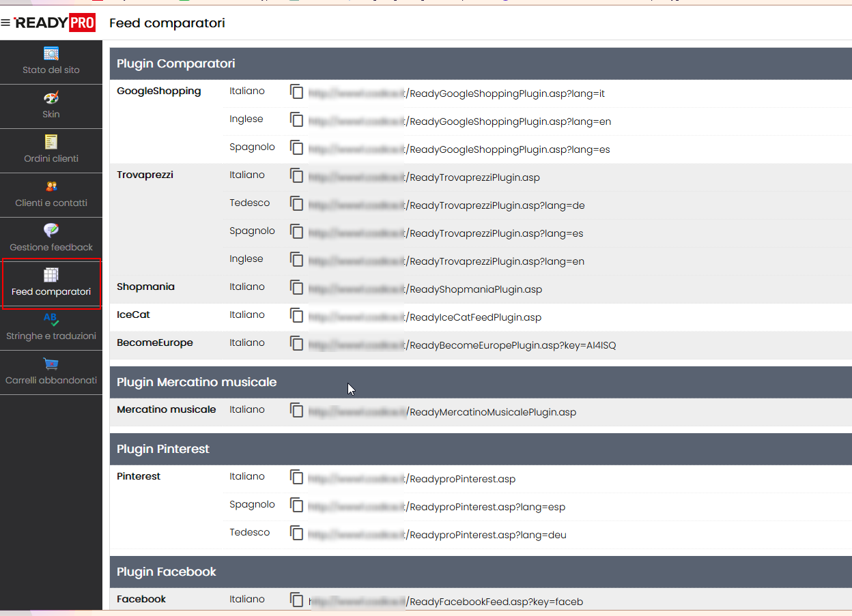The image size is (852, 616).
Task: Open Carrelli abbandonati
Action: 51,372
